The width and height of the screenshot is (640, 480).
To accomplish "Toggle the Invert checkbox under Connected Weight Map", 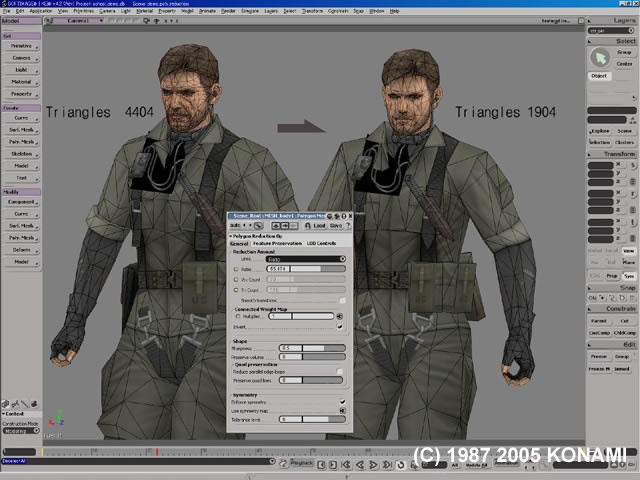I will coord(339,327).
